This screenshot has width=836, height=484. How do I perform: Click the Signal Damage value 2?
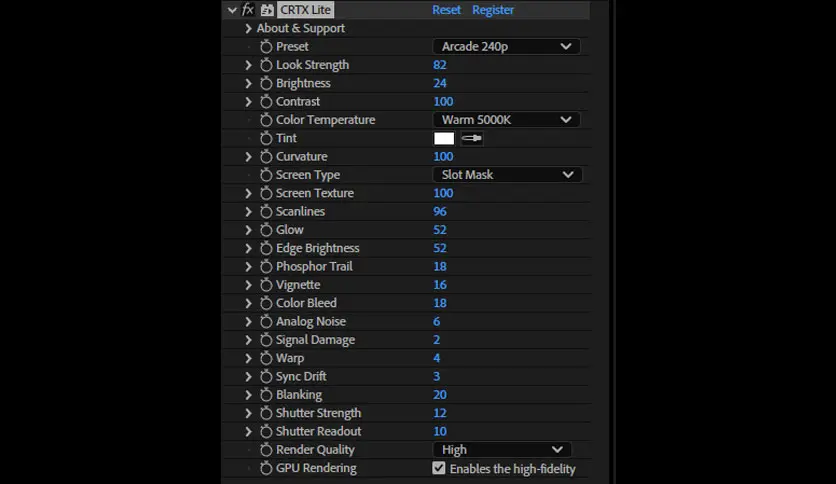click(437, 340)
